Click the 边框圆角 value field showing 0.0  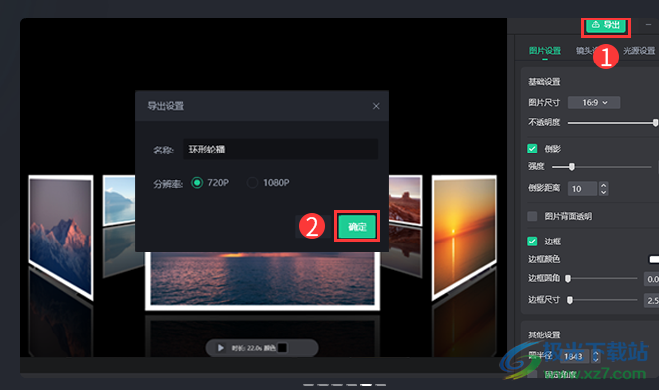coord(651,279)
